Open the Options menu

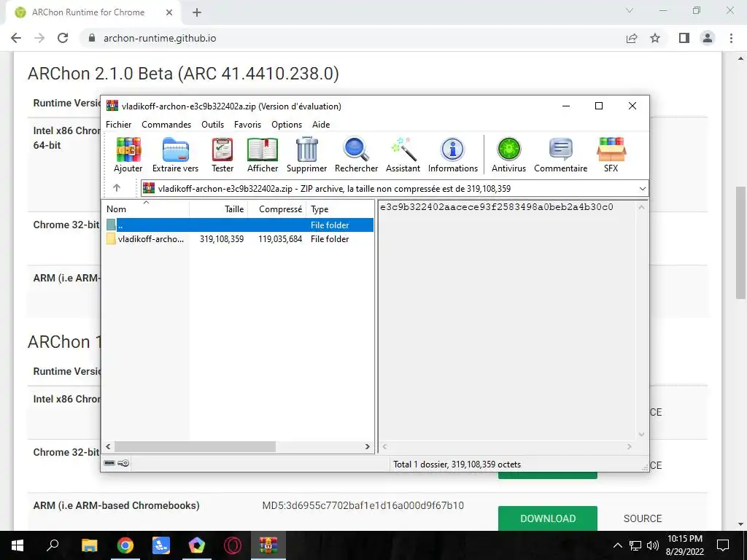point(287,124)
